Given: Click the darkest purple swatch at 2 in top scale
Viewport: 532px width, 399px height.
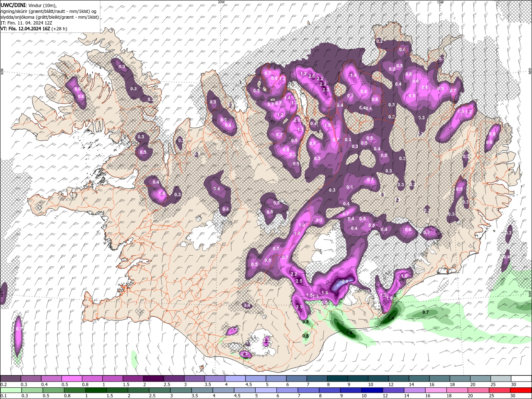Looking at the screenshot, I should click(x=153, y=379).
